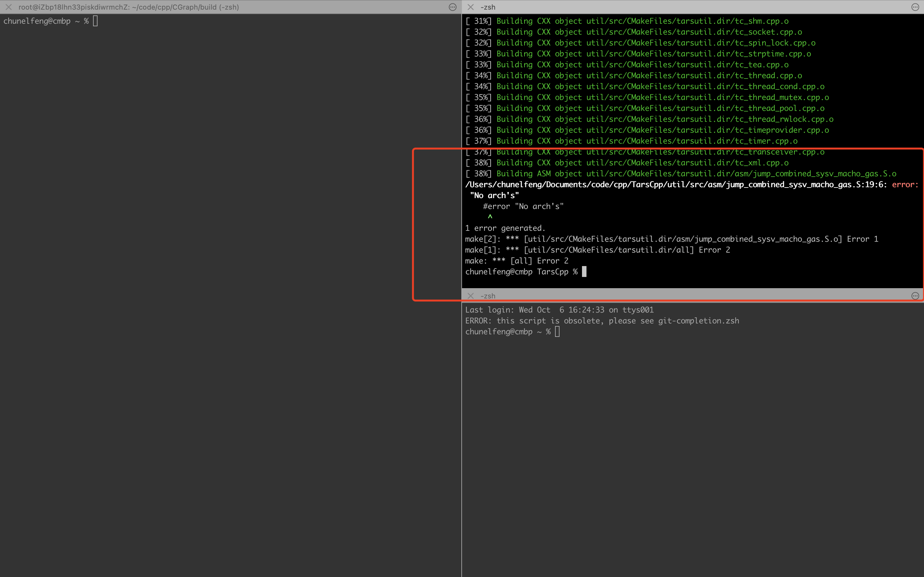The width and height of the screenshot is (924, 577).
Task: Select the top-right -zsh tab label
Action: [488, 7]
